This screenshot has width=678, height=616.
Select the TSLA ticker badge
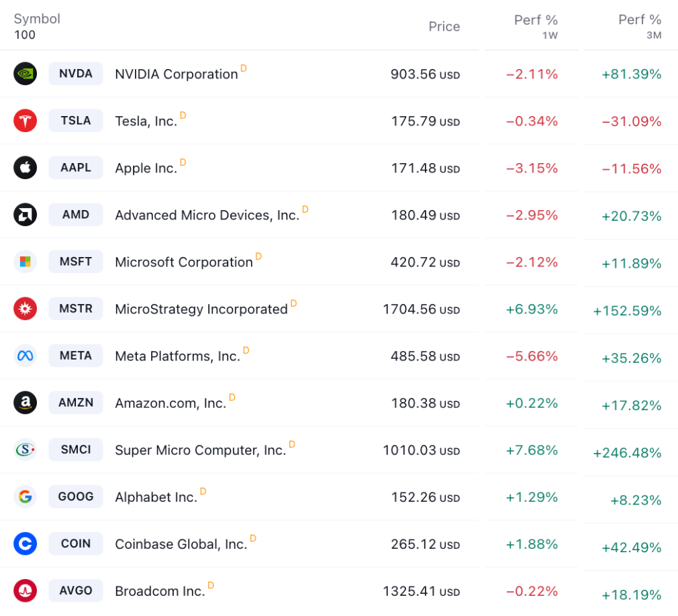pos(75,121)
